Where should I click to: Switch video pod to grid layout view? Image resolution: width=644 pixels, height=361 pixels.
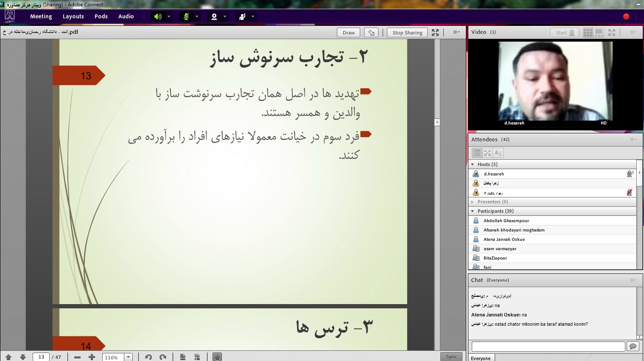588,32
